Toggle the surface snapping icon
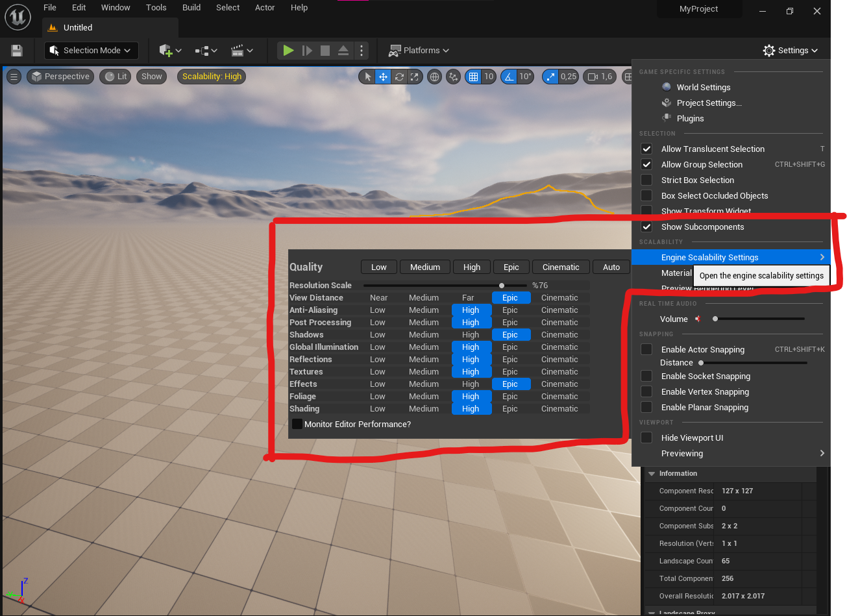This screenshot has height=616, width=847. click(x=453, y=77)
